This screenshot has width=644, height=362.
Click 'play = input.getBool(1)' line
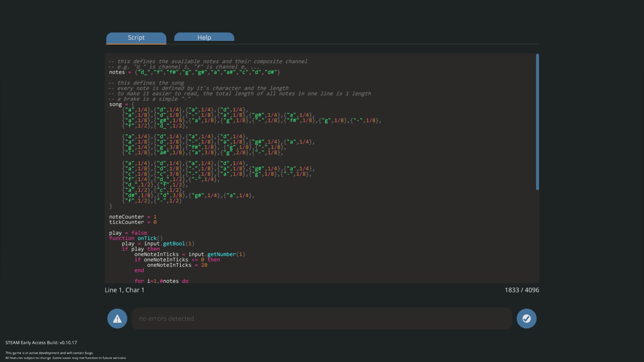158,244
